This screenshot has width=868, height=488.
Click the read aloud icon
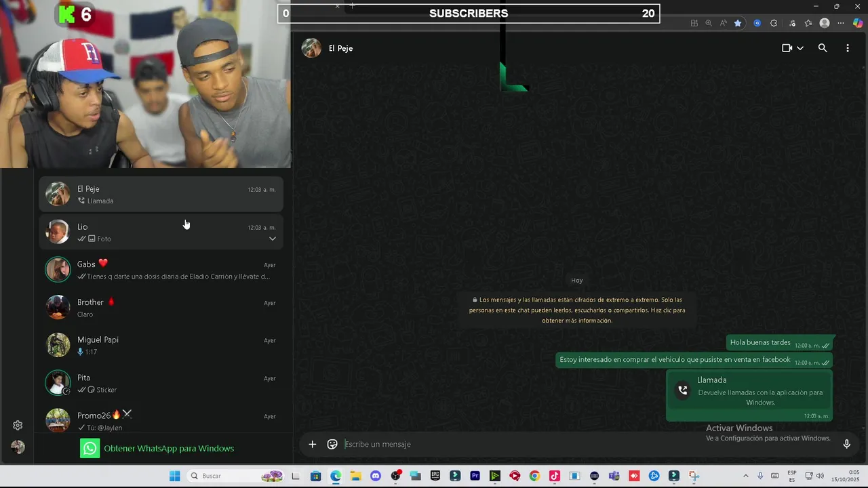coord(723,23)
